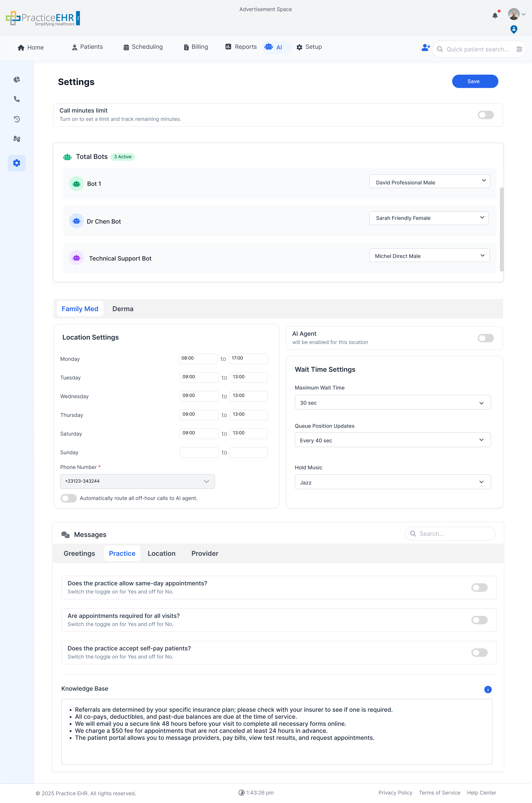Open Bot 1 voice dropdown showing David Professional Male
The width and height of the screenshot is (532, 803).
point(429,181)
